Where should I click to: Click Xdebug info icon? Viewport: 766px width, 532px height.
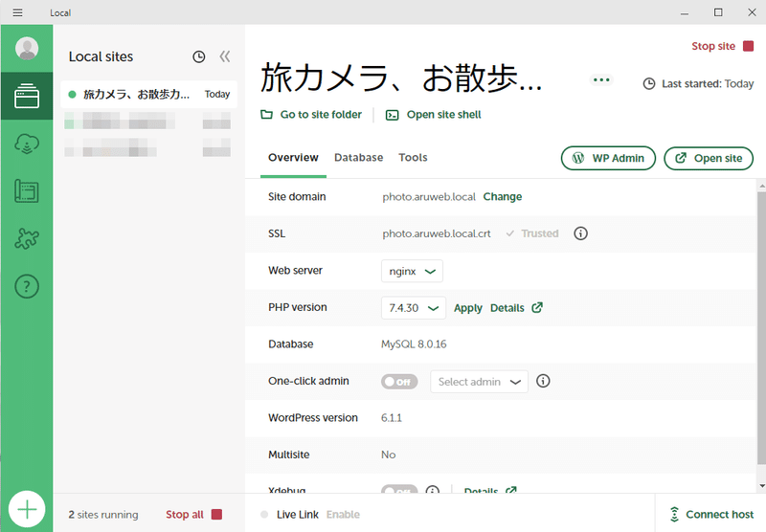tap(433, 490)
